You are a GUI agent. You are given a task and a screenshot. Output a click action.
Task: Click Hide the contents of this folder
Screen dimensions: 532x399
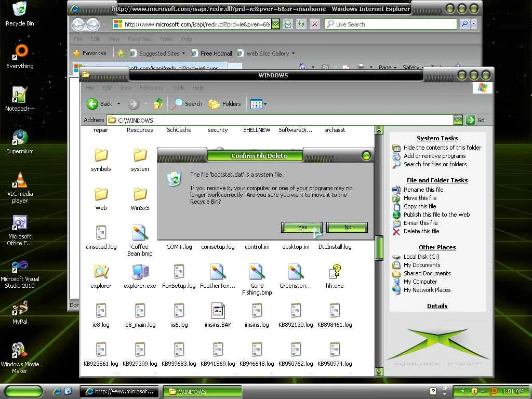pos(442,148)
